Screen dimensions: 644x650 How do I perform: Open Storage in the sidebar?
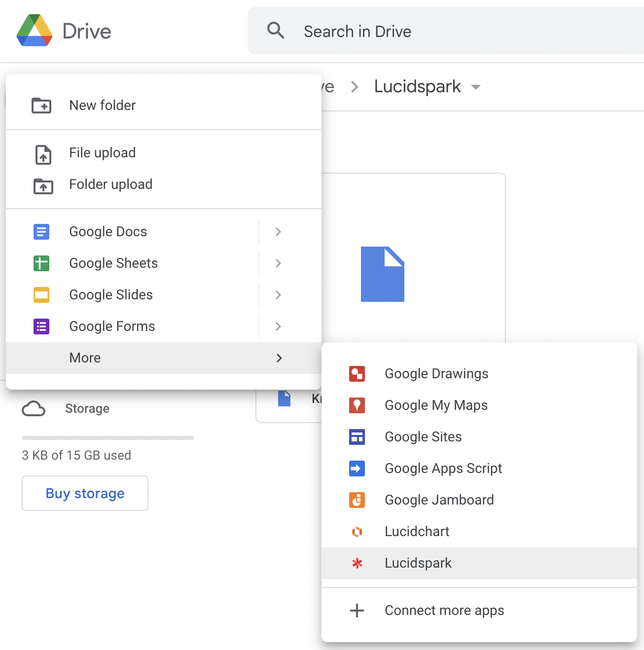[87, 409]
